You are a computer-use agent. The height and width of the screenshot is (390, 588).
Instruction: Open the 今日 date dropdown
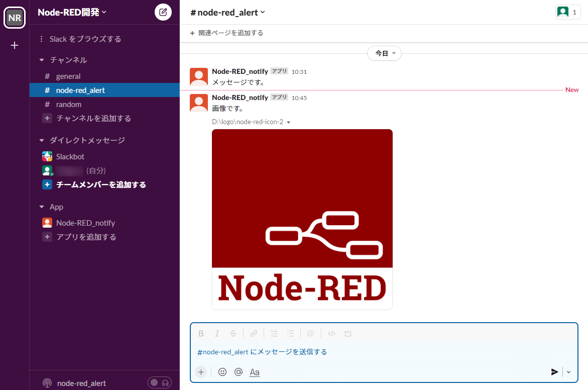coord(384,53)
